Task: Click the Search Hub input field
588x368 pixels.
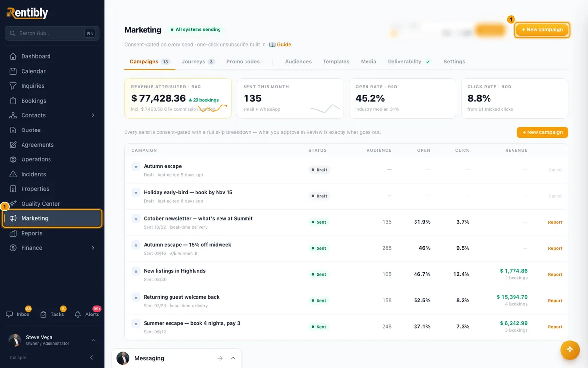Action: click(x=52, y=33)
